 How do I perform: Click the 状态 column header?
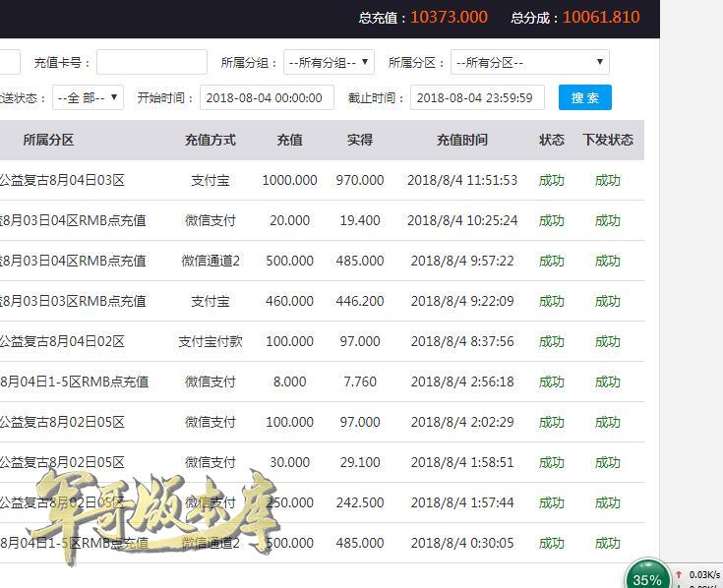point(552,140)
